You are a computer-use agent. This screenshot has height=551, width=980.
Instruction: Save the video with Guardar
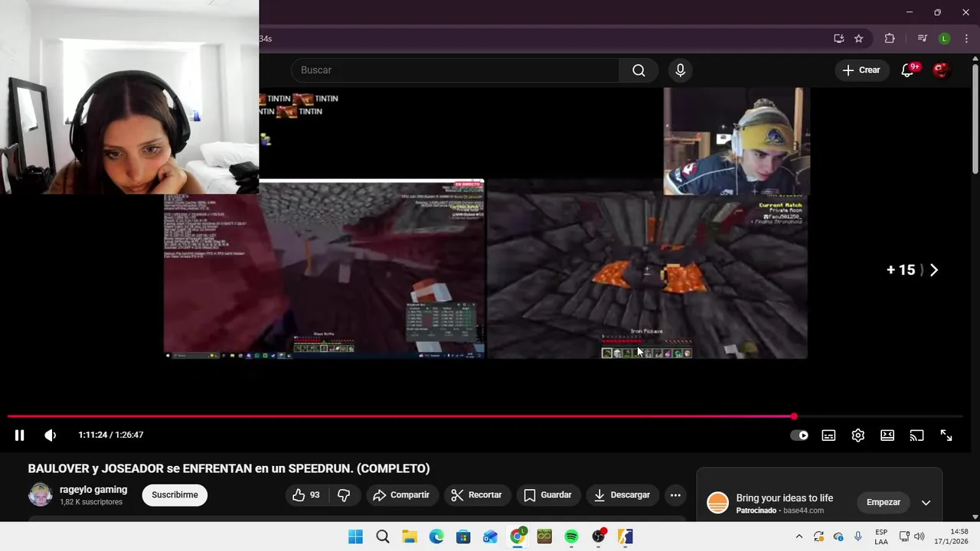pyautogui.click(x=548, y=495)
